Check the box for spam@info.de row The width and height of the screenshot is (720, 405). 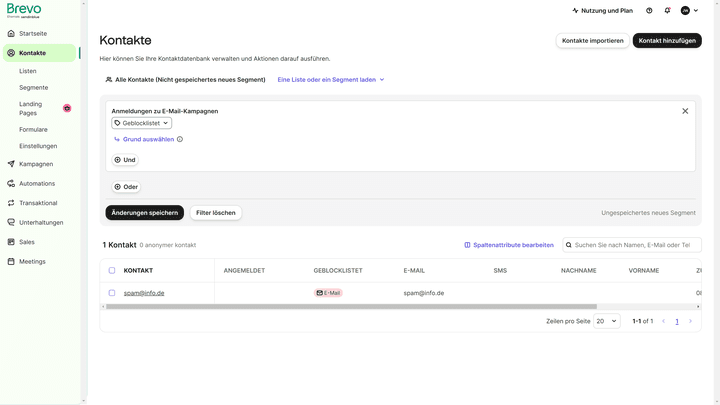click(x=112, y=292)
